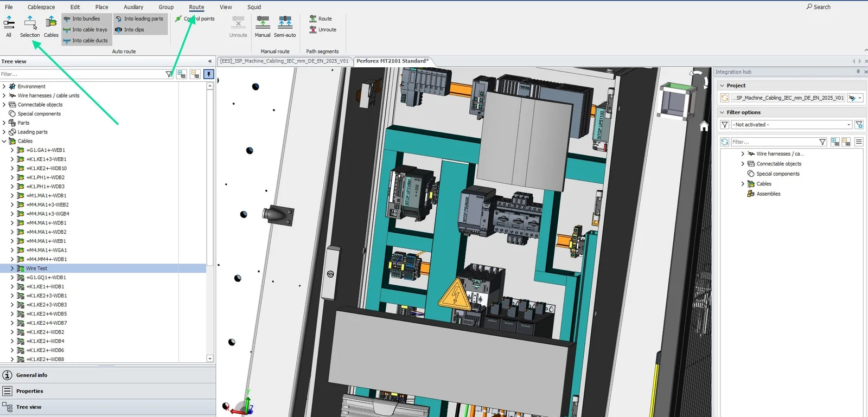The image size is (868, 417).
Task: Open the File menu
Action: click(9, 7)
